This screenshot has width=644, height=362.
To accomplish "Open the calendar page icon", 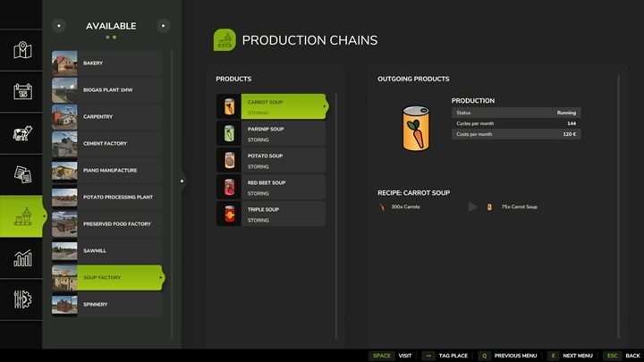I will tap(22, 91).
